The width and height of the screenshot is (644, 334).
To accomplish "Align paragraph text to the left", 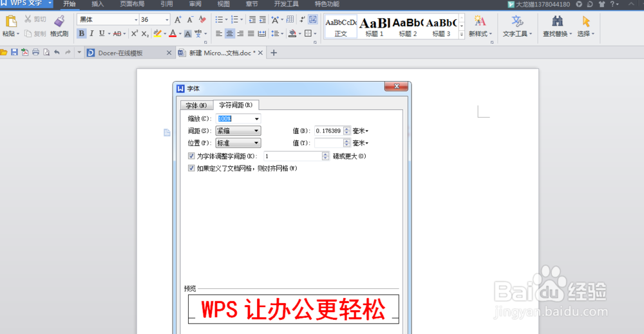I will tap(219, 33).
